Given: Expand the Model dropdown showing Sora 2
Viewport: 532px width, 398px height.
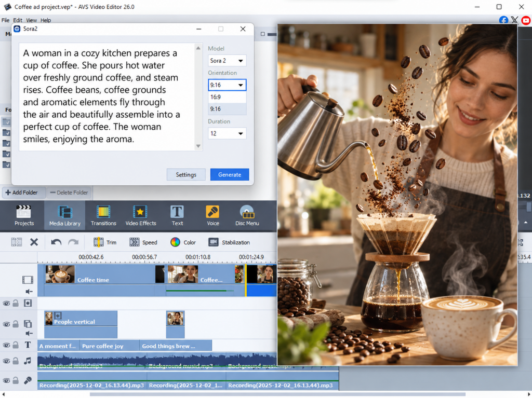Looking at the screenshot, I should coord(227,61).
